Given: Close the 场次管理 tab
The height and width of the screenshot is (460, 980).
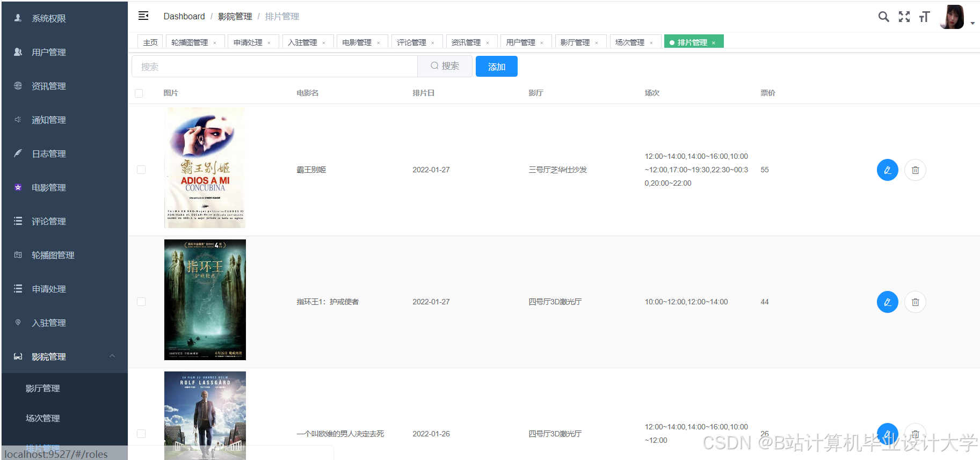Looking at the screenshot, I should 651,43.
